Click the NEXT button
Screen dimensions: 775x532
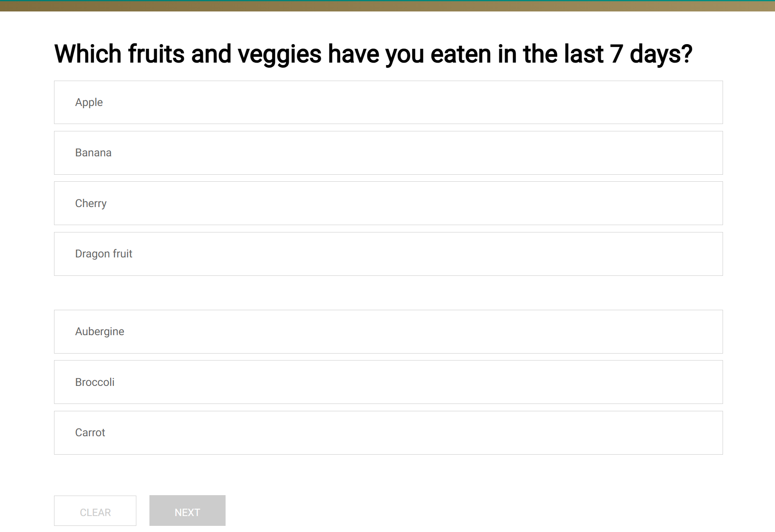187,511
